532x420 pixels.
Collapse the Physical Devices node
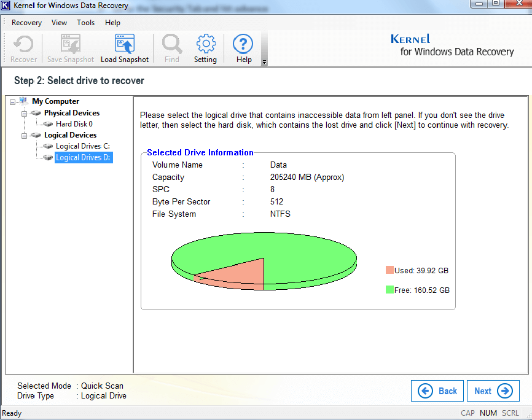(x=24, y=114)
